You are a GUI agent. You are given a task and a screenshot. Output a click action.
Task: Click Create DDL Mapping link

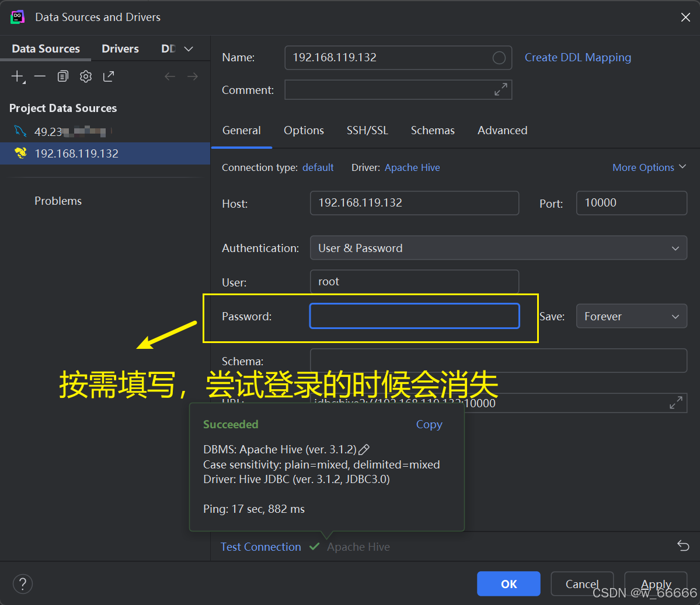[x=577, y=58]
